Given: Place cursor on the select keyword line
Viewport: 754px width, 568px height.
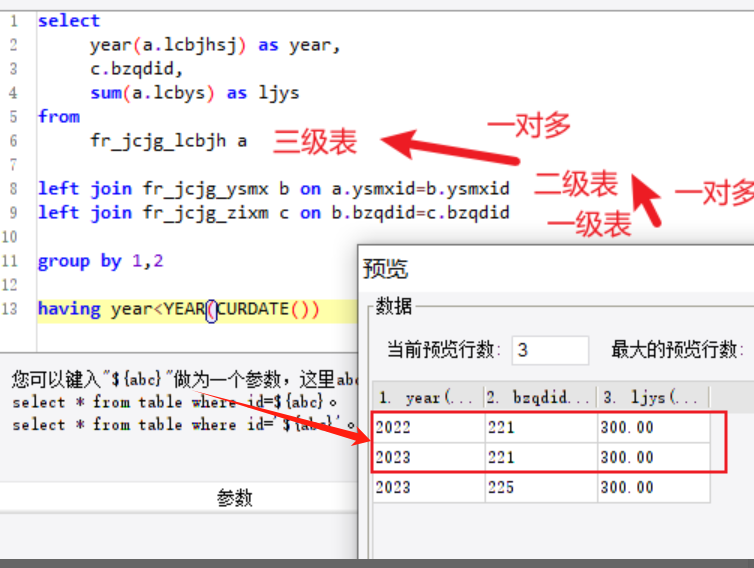Looking at the screenshot, I should coord(69,21).
